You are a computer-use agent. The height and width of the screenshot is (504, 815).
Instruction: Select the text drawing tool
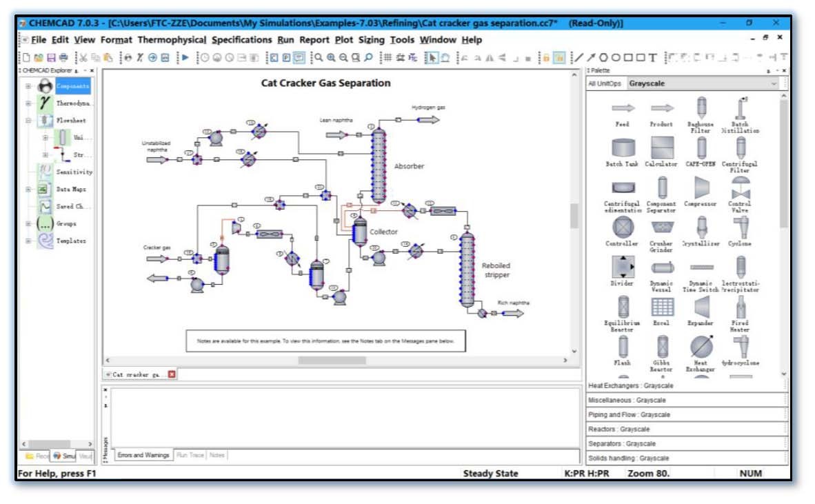tap(653, 58)
